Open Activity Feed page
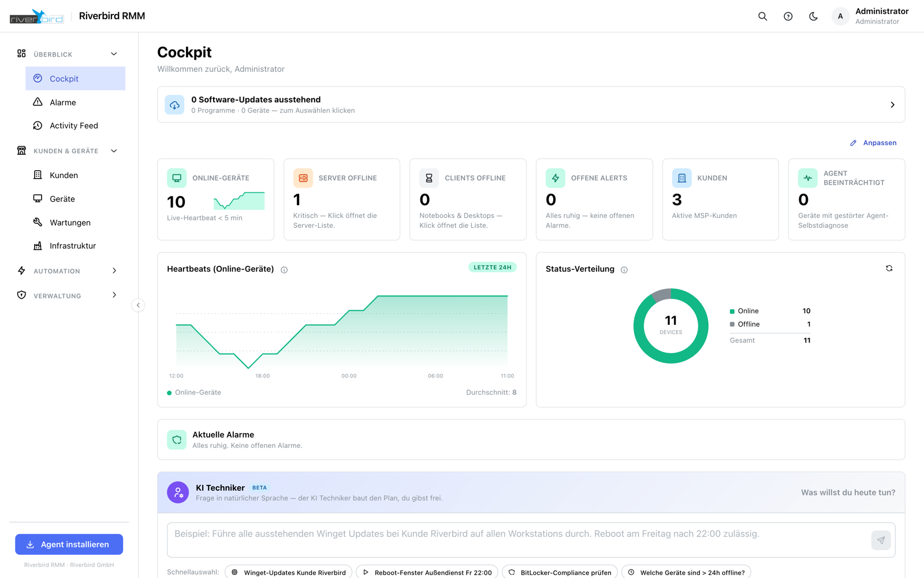This screenshot has width=924, height=578. coord(75,125)
